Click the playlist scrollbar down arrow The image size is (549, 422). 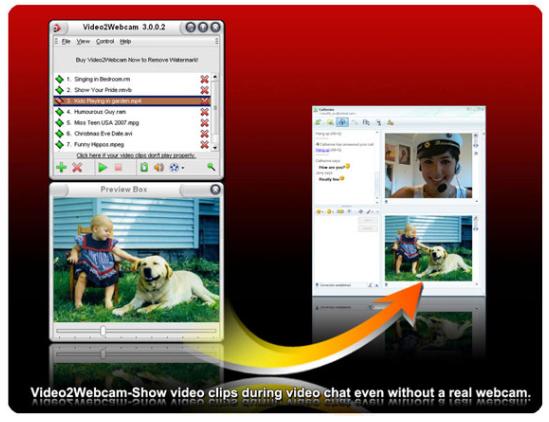tap(215, 148)
